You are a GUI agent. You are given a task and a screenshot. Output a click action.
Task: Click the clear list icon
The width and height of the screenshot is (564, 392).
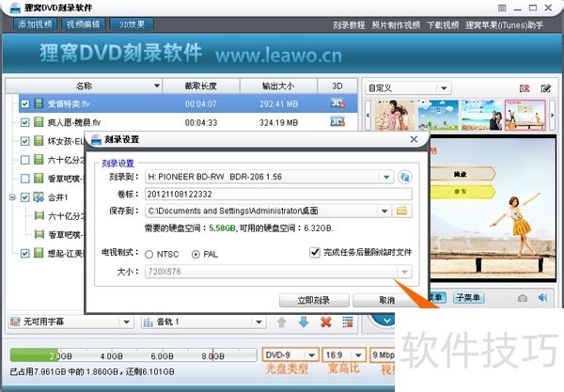(x=348, y=322)
